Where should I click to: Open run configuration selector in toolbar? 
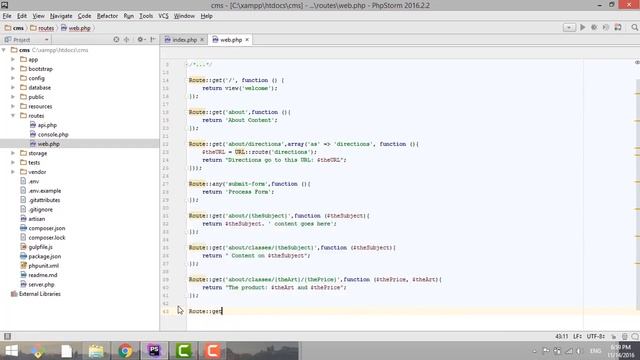point(569,27)
